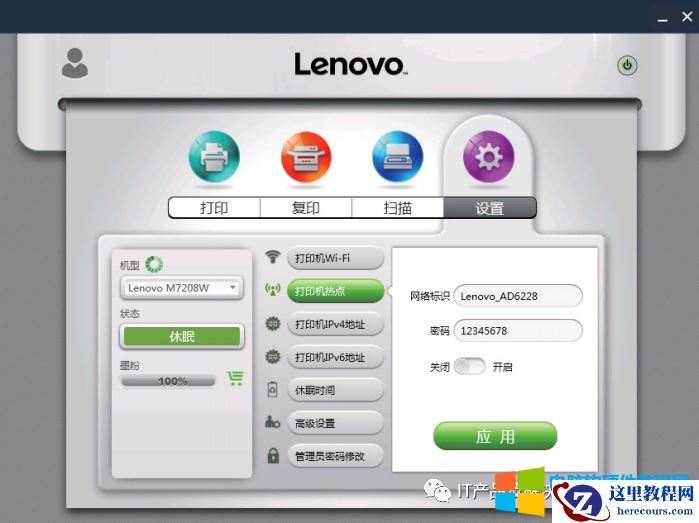Image resolution: width=699 pixels, height=523 pixels.
Task: Click the 网络标识 input field
Action: 518,296
